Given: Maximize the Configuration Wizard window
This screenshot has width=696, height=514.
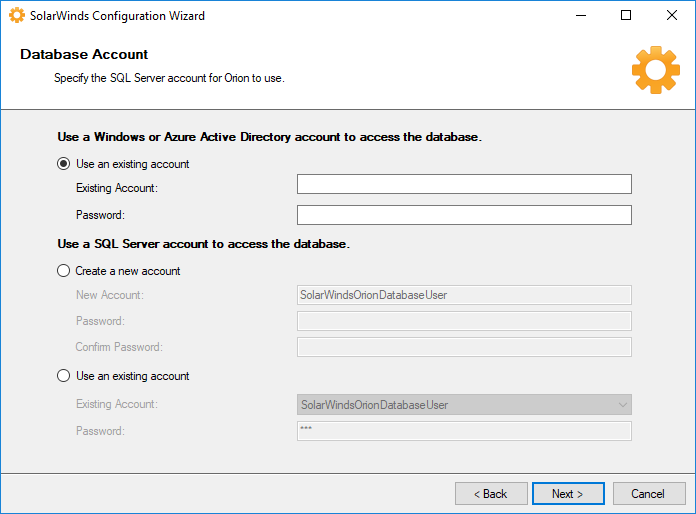Looking at the screenshot, I should (x=626, y=15).
